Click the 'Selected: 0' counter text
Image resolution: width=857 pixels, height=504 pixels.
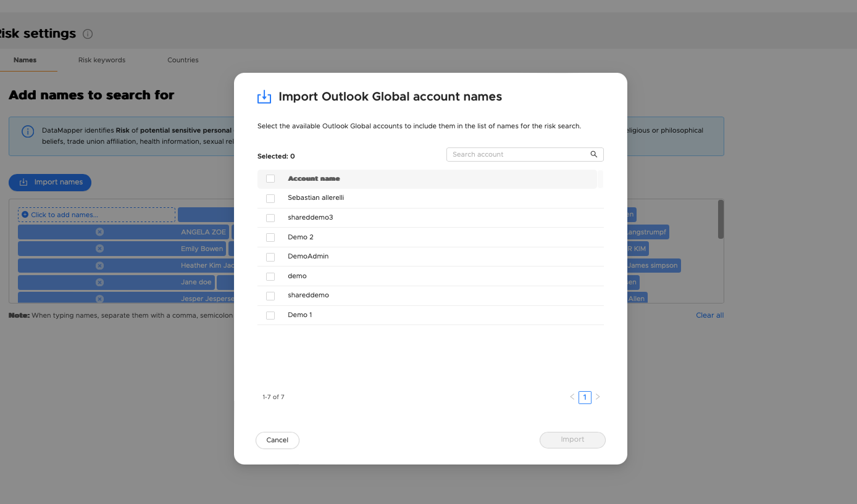pos(276,156)
